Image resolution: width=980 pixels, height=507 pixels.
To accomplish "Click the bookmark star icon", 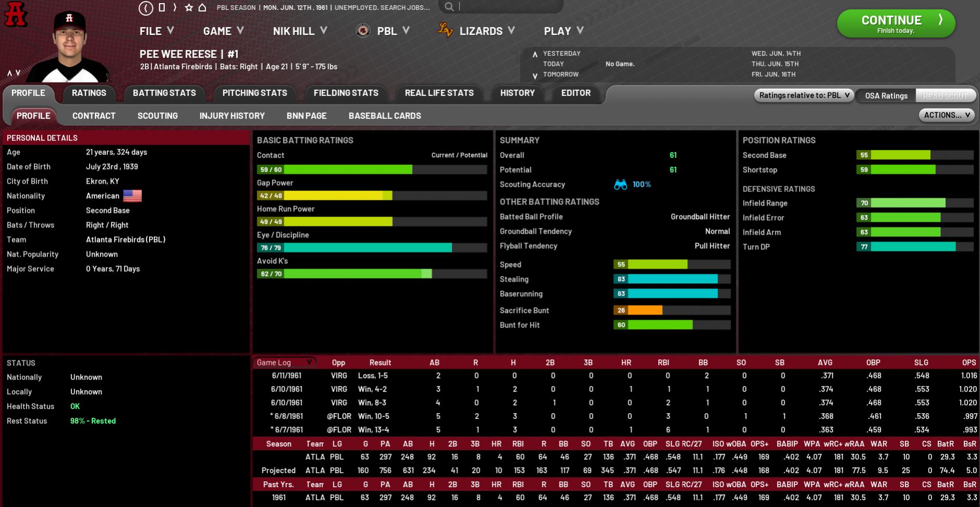I will [x=189, y=8].
